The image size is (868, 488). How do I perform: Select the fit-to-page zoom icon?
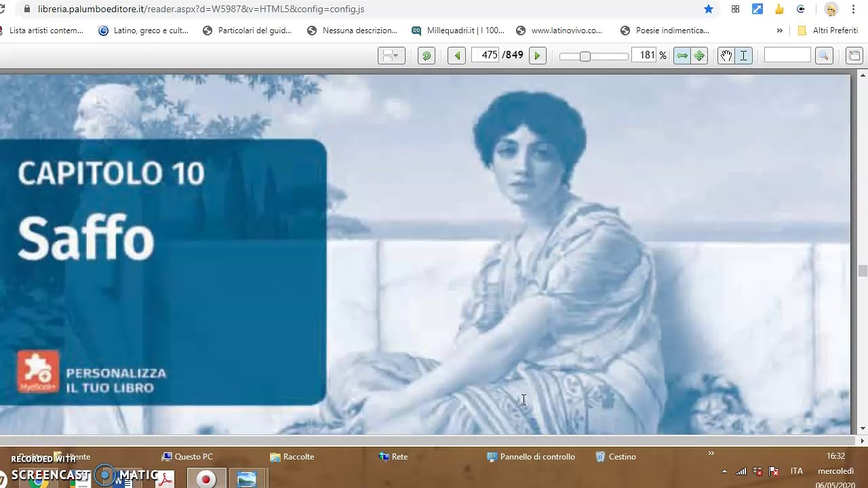point(699,56)
